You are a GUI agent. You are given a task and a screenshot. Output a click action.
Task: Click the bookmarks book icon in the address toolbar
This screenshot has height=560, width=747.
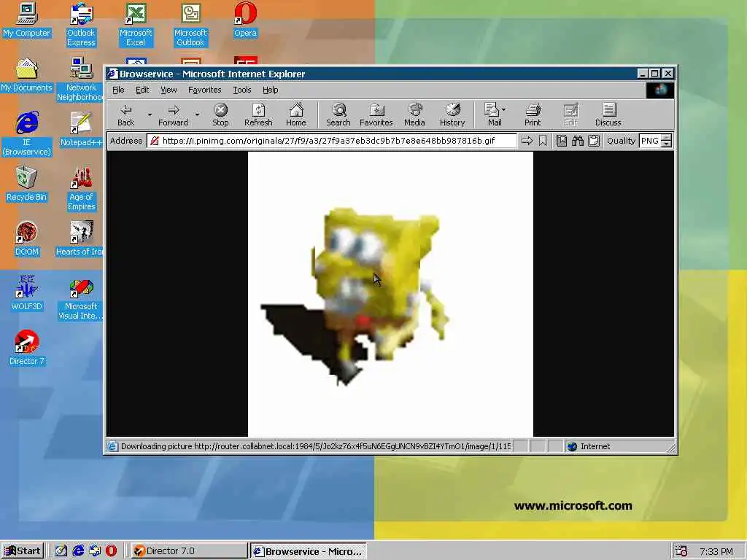562,141
